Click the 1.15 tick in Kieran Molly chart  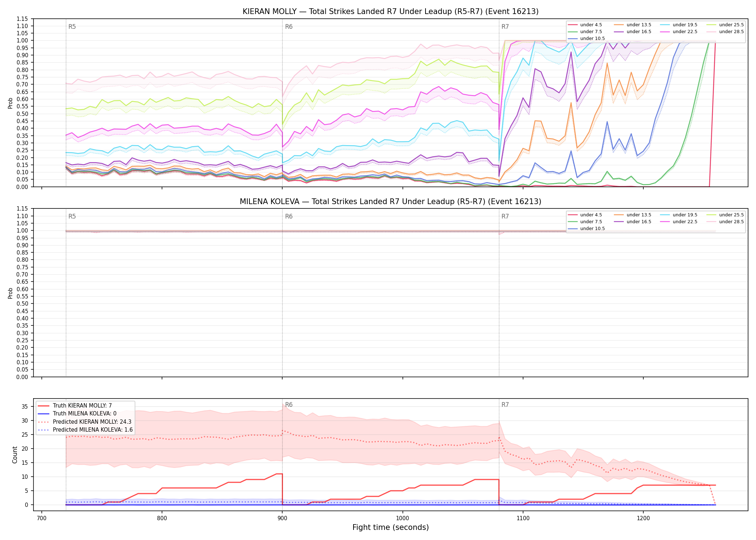tap(22, 19)
